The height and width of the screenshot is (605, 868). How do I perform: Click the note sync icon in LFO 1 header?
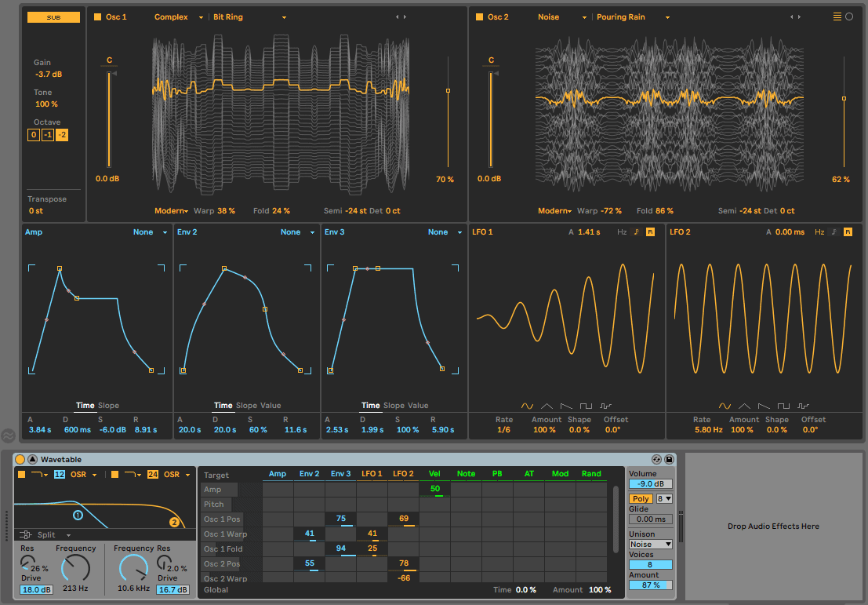636,232
